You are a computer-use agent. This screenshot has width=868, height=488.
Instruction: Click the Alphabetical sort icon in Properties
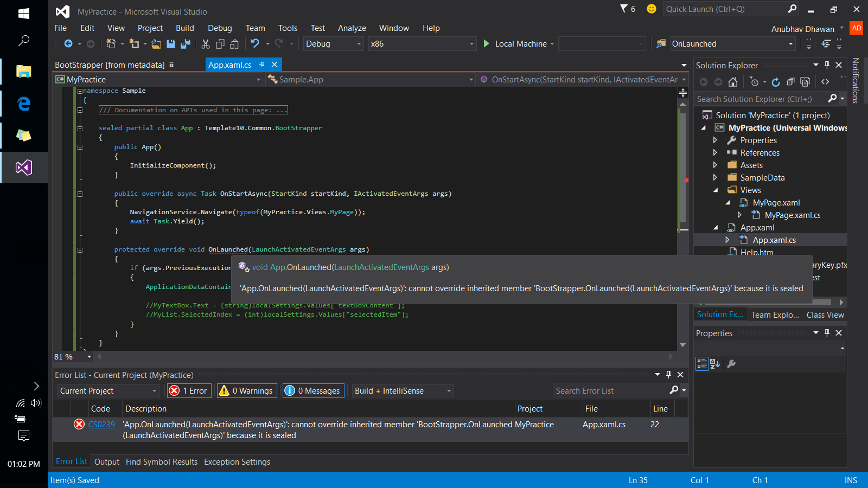coord(715,364)
